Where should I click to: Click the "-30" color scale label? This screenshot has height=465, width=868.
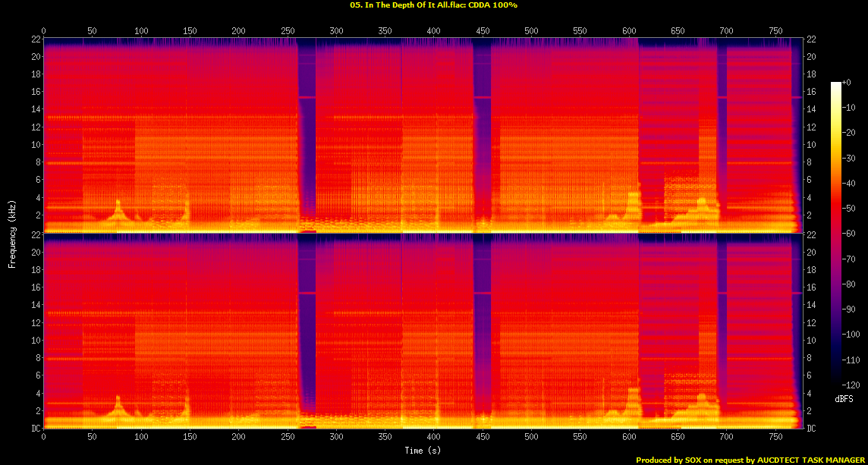pyautogui.click(x=848, y=158)
